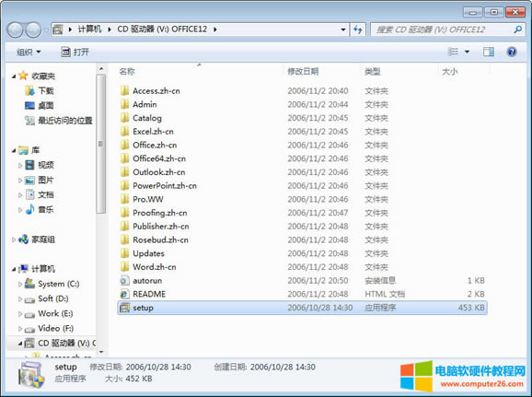532x397 pixels.
Task: Select Work (E:) drive in sidebar
Action: [x=55, y=313]
